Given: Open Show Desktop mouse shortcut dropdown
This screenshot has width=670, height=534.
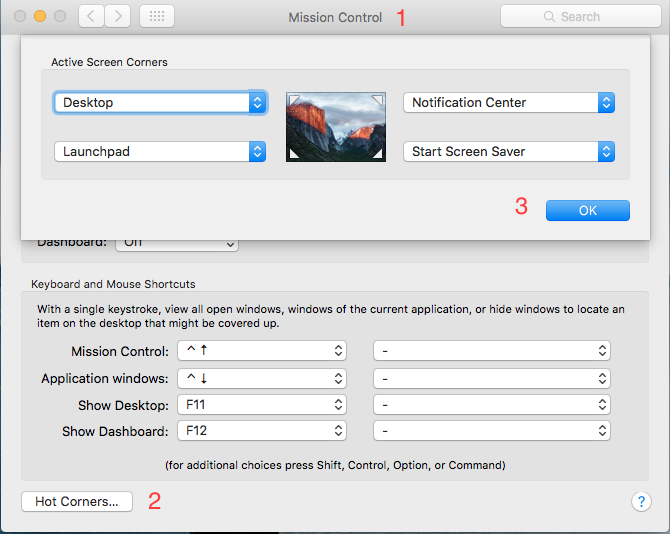Looking at the screenshot, I should coord(492,405).
